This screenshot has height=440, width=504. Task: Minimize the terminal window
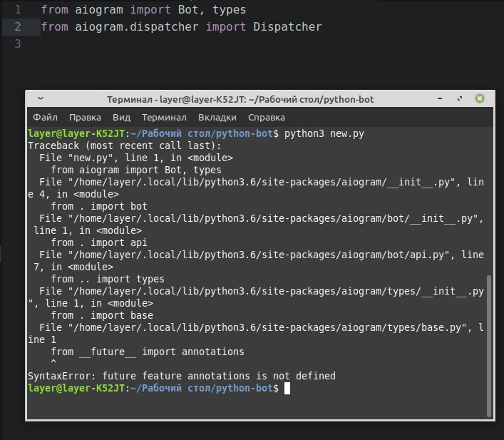pyautogui.click(x=440, y=98)
